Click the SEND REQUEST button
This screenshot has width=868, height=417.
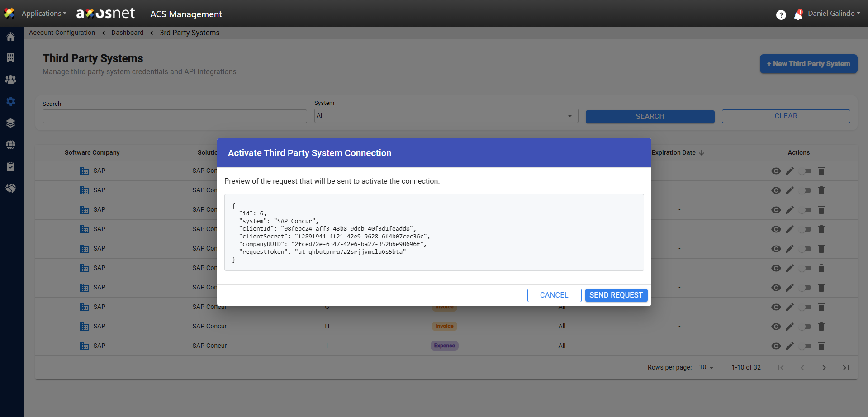point(616,295)
